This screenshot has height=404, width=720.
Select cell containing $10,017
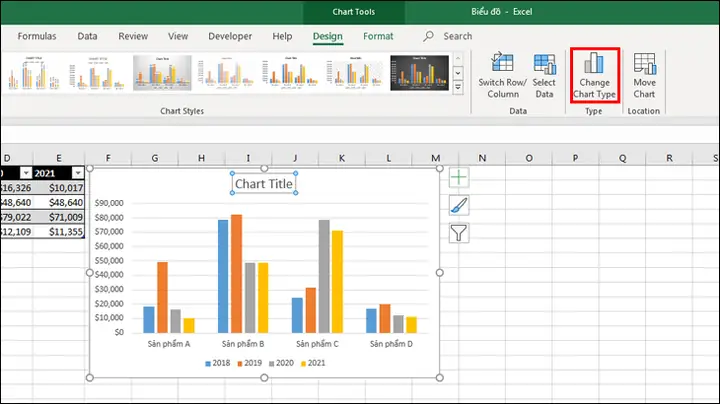click(59, 188)
